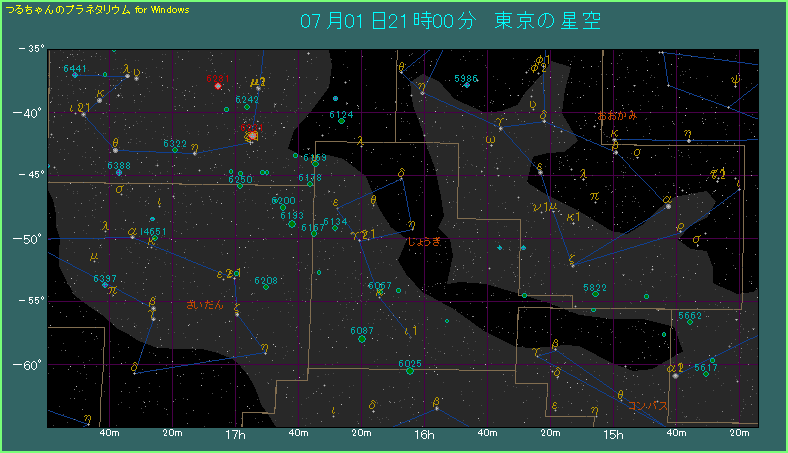The width and height of the screenshot is (788, 453).
Task: Click the さいだん constellation name label
Action: (206, 304)
